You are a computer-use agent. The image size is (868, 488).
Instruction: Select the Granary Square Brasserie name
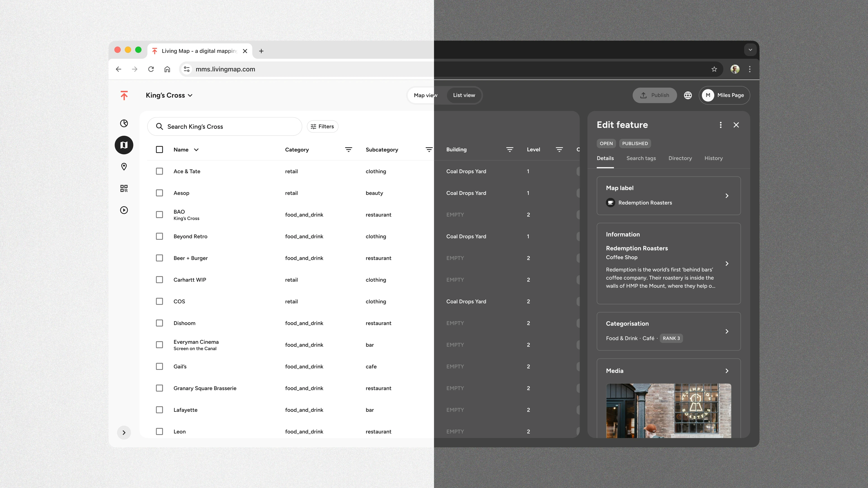click(205, 388)
